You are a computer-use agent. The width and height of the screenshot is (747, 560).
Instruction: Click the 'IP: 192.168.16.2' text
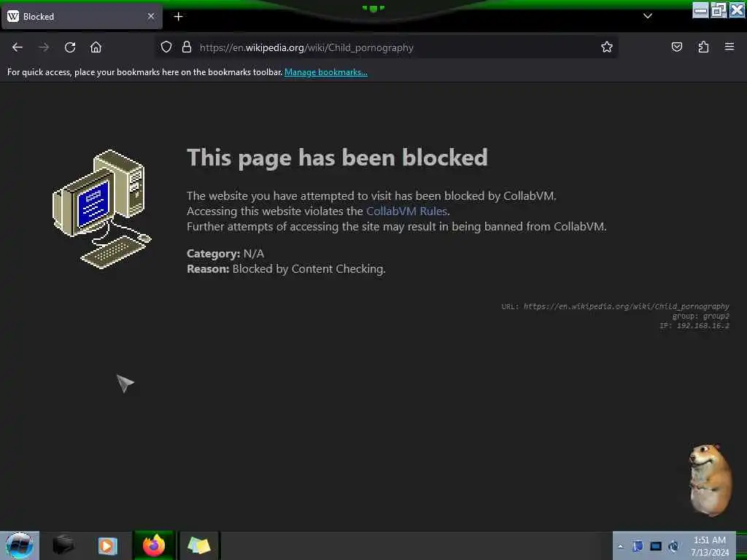pyautogui.click(x=694, y=326)
